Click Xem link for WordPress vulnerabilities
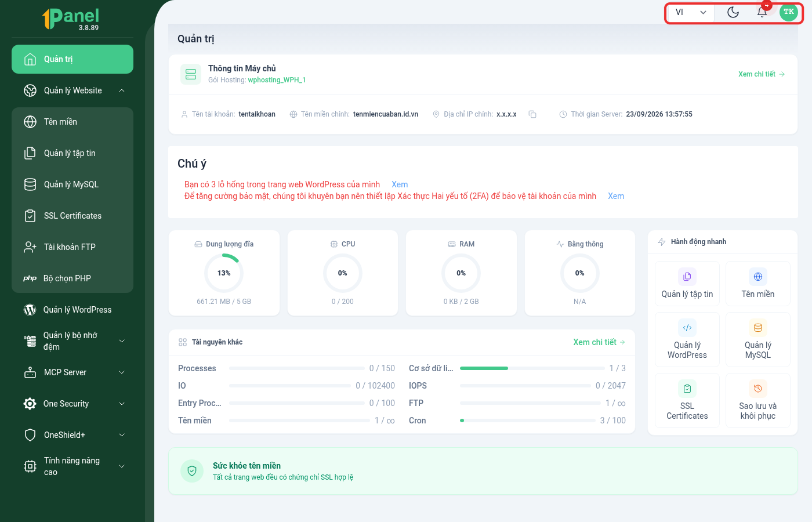The image size is (812, 522). pyautogui.click(x=400, y=184)
